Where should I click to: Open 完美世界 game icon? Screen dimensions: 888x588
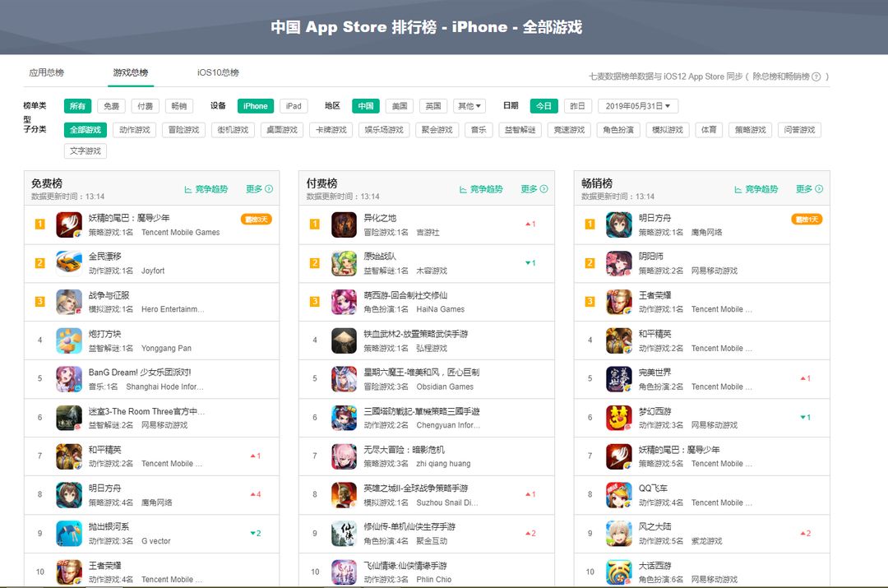pyautogui.click(x=619, y=379)
